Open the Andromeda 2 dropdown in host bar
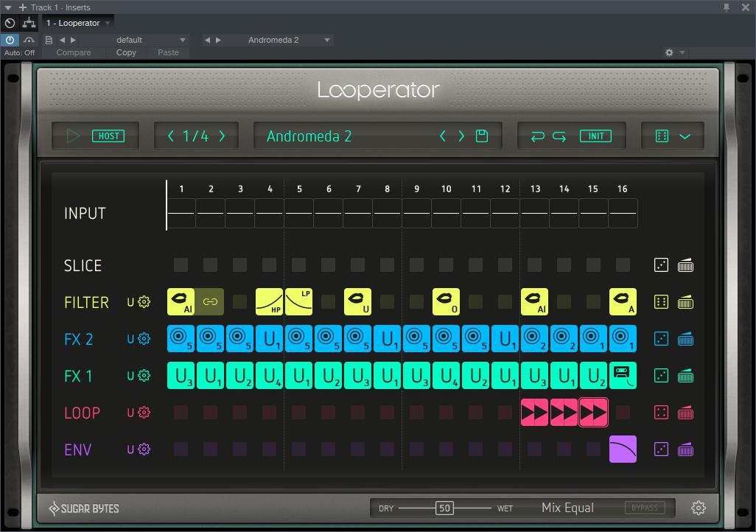The image size is (756, 532). click(327, 40)
